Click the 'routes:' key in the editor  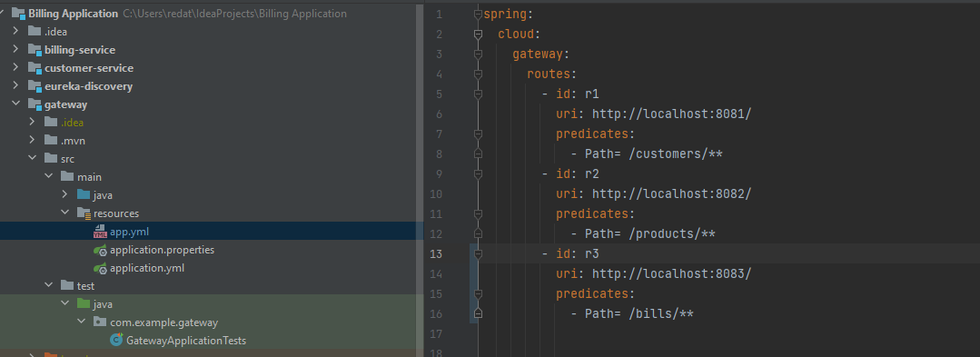[x=552, y=74]
